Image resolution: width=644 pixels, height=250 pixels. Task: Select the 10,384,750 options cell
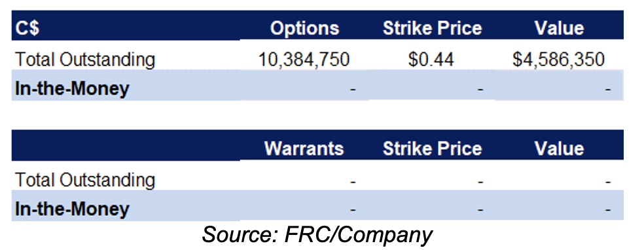tap(304, 60)
